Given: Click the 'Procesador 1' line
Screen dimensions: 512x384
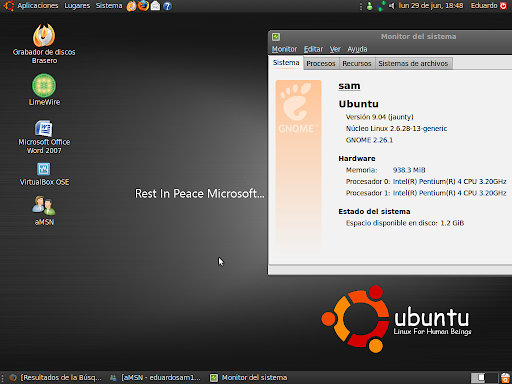Looking at the screenshot, I should pyautogui.click(x=426, y=193).
